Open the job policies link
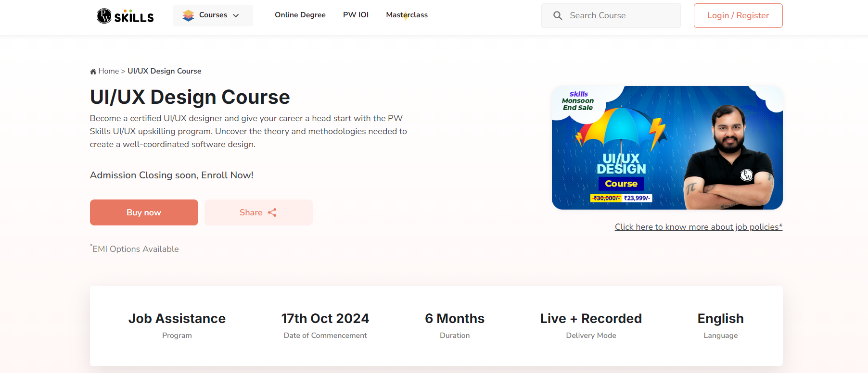 pos(698,227)
